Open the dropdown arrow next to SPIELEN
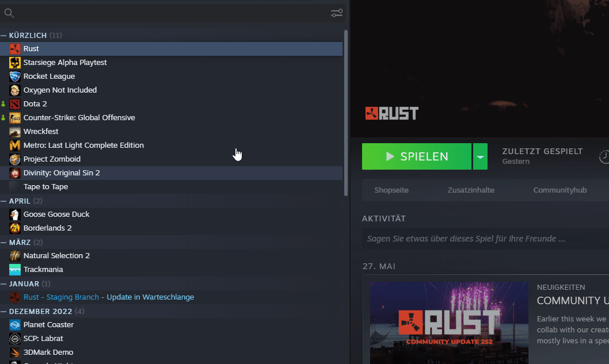609x364 pixels. 480,156
